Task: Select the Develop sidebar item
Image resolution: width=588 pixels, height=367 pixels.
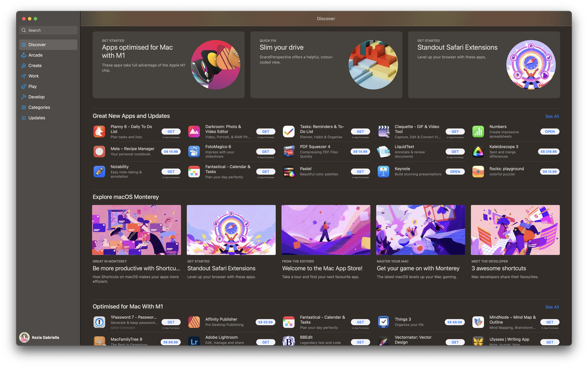Action: (36, 97)
